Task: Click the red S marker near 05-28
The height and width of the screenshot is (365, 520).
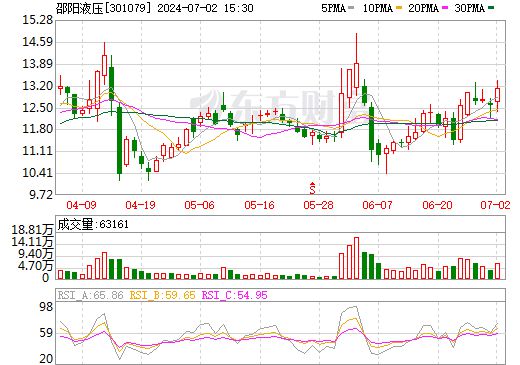Action: 312,188
